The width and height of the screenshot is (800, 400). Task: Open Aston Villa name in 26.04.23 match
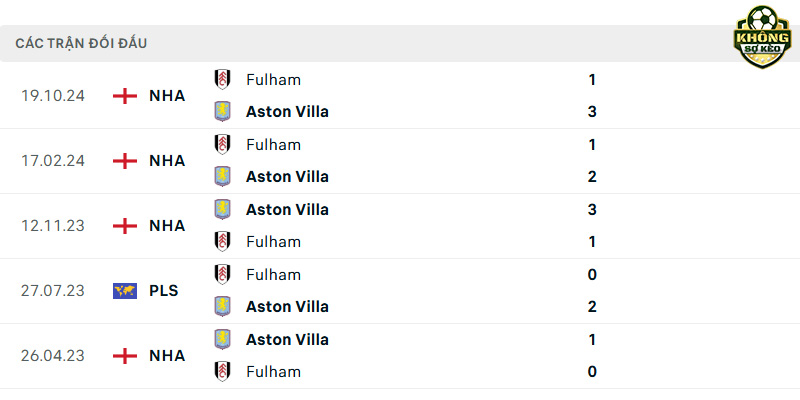coord(287,340)
